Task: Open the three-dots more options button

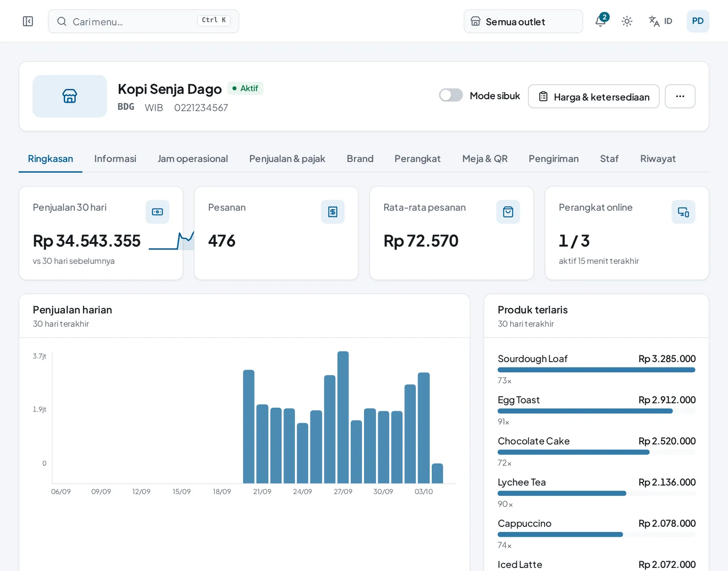Action: click(680, 96)
